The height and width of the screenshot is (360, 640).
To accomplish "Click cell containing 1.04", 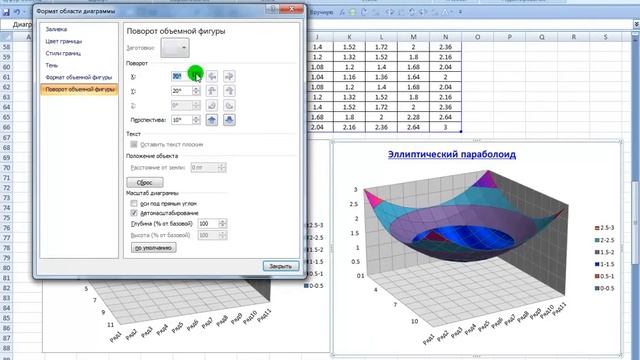I will pos(317,77).
